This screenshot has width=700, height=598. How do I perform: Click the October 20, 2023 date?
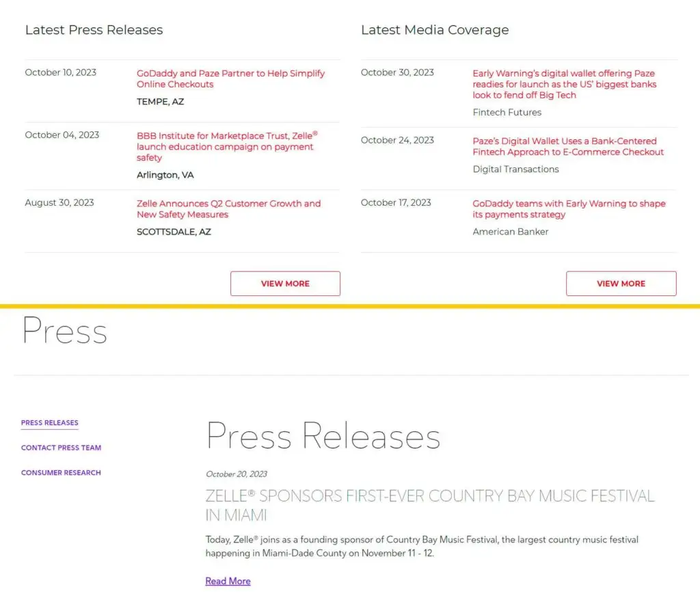(236, 474)
